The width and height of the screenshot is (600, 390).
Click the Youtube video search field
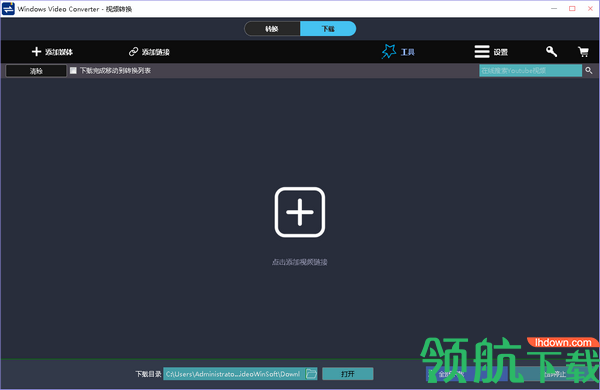tap(530, 70)
